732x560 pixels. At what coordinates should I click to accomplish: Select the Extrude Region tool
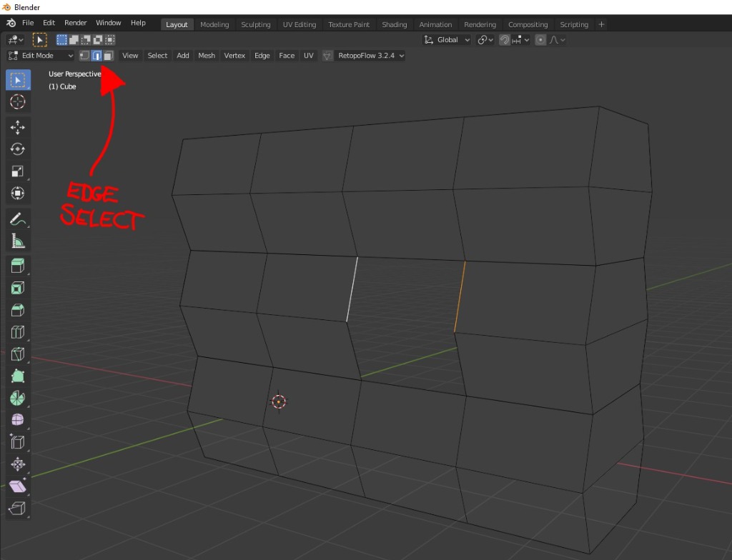[18, 266]
